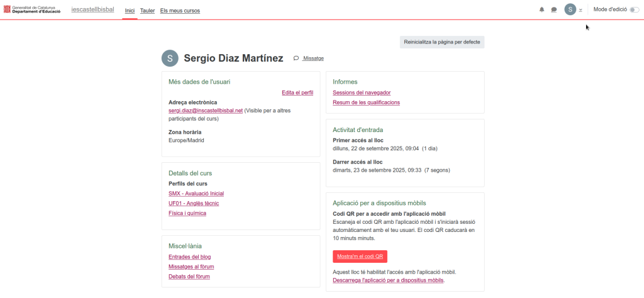644x298 pixels.
Task: Switch to the Tauler tab
Action: (147, 10)
